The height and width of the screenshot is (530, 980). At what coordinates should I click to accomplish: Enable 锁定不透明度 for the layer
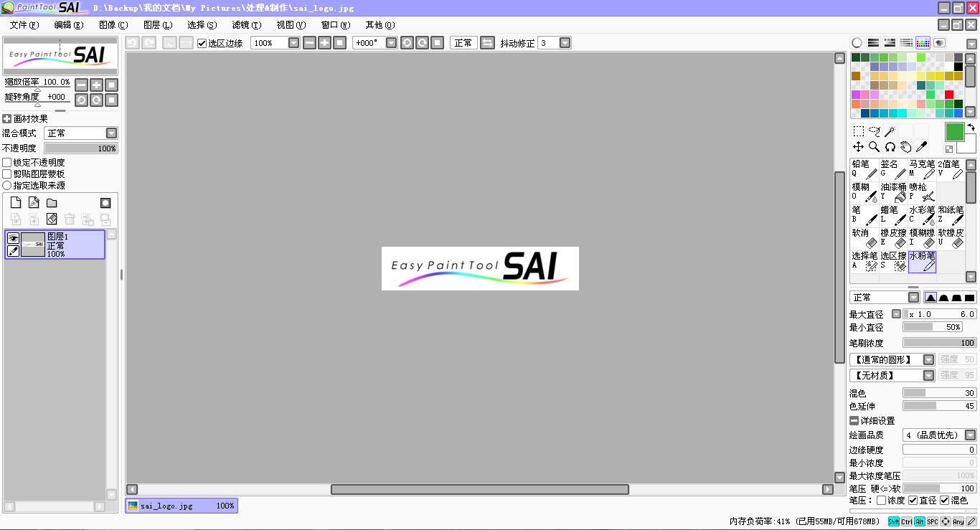(x=7, y=163)
